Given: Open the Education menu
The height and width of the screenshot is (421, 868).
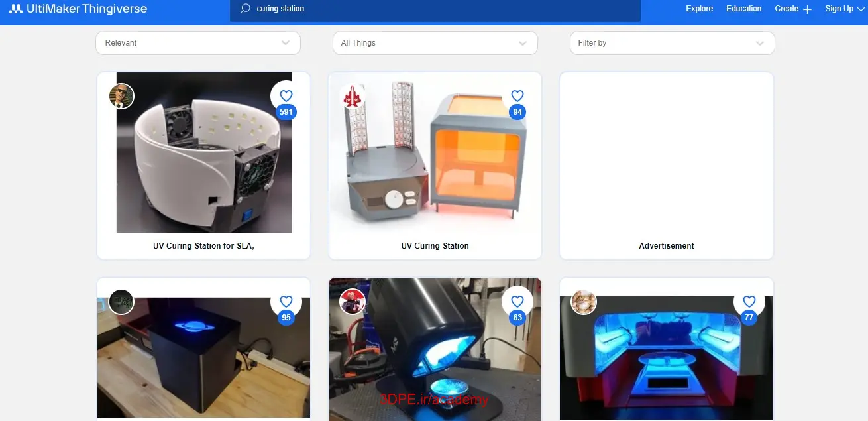Looking at the screenshot, I should pyautogui.click(x=743, y=9).
